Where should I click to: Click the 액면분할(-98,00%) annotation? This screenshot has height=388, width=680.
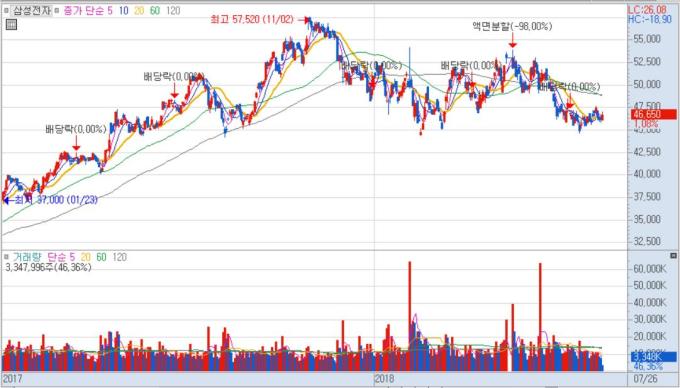pyautogui.click(x=512, y=26)
